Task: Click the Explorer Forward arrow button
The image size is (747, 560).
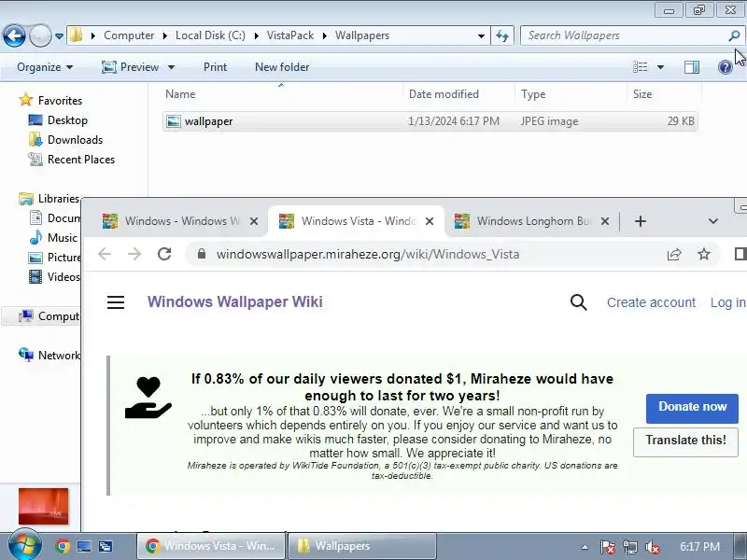Action: (40, 35)
